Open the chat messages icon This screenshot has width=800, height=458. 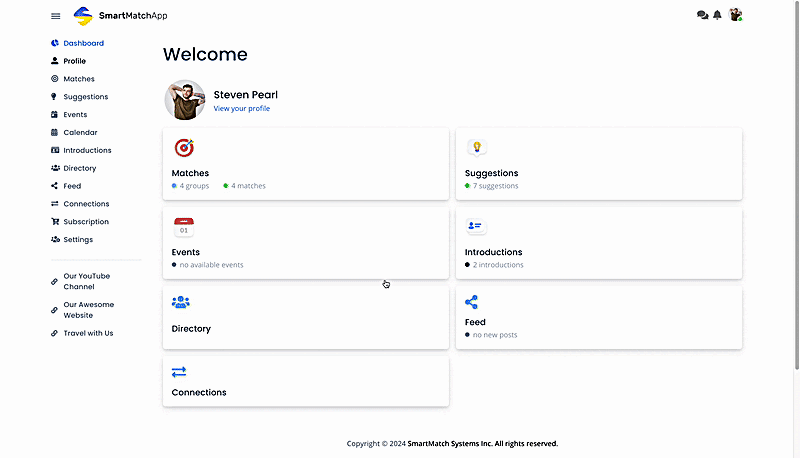point(703,15)
